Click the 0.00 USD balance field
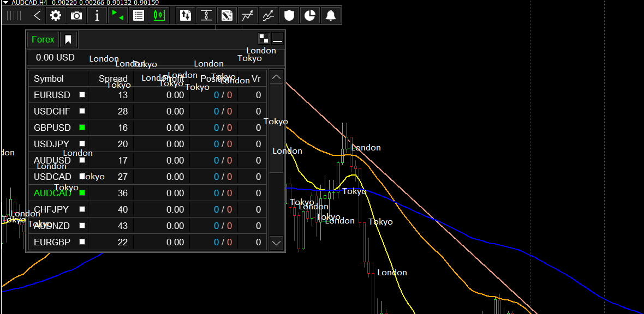The image size is (644, 314). 156,57
